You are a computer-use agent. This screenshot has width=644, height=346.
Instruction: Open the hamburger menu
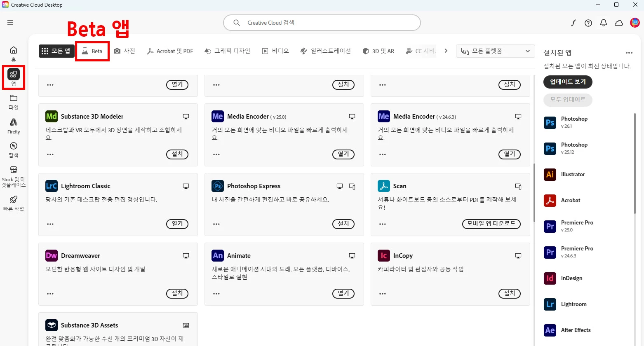pyautogui.click(x=10, y=23)
